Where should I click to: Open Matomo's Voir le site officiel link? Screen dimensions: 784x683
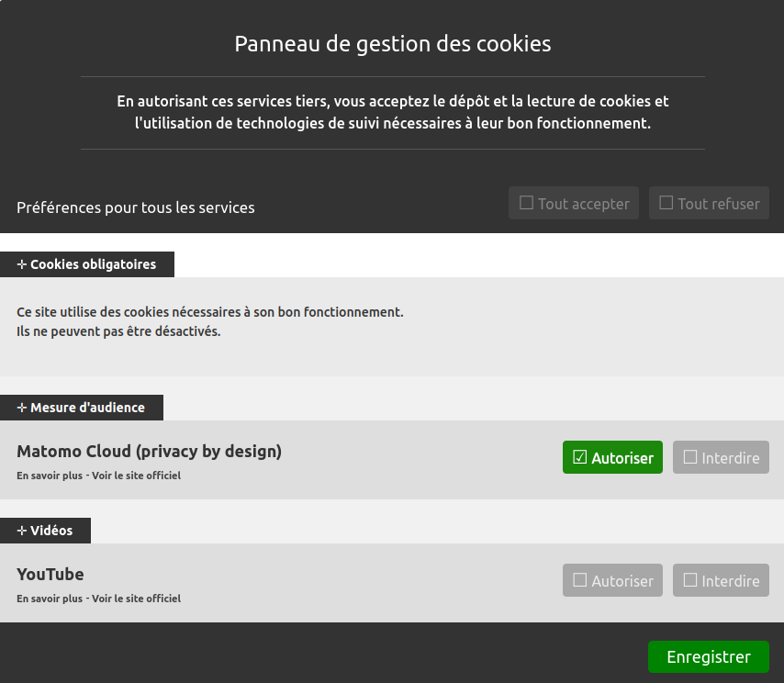pyautogui.click(x=136, y=476)
